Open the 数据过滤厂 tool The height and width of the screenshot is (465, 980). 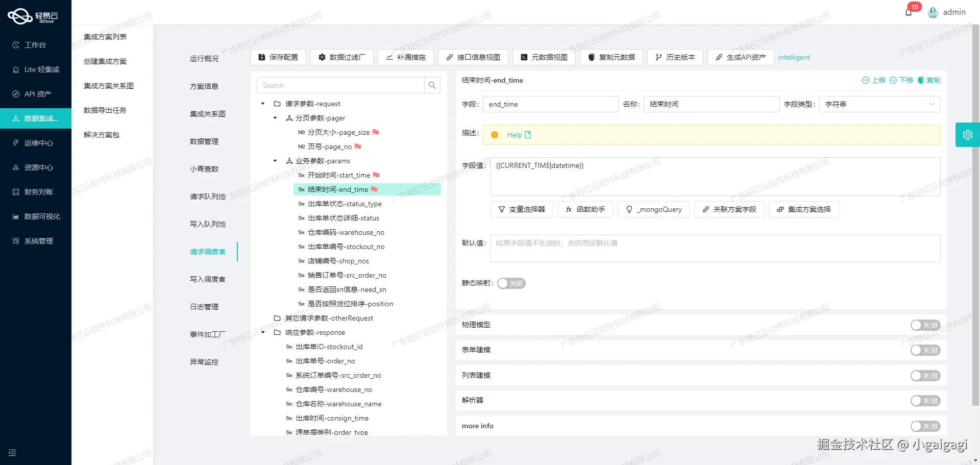click(x=342, y=57)
